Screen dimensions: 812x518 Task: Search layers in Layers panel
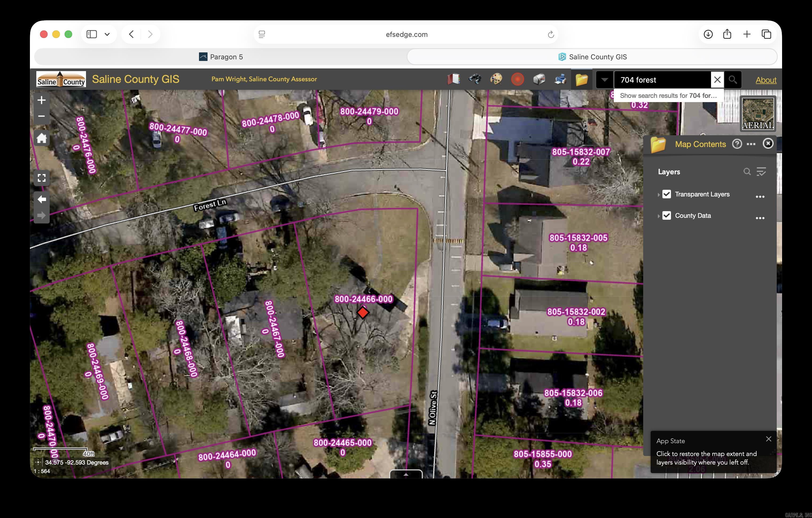(747, 172)
